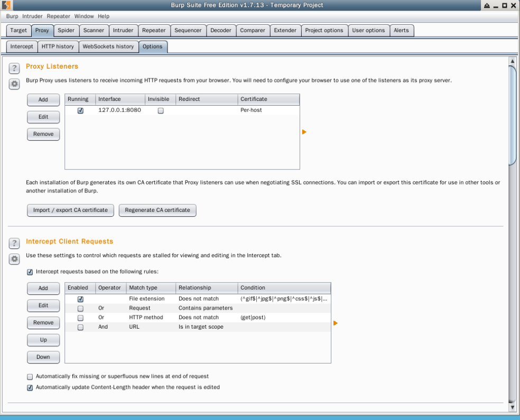
Task: Open help for Intercept Client Requests
Action: (14, 244)
